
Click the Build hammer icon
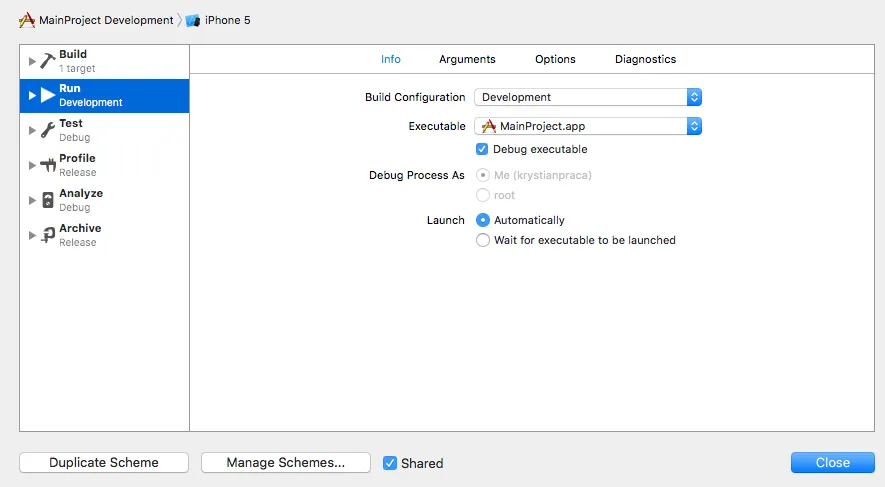[x=48, y=61]
